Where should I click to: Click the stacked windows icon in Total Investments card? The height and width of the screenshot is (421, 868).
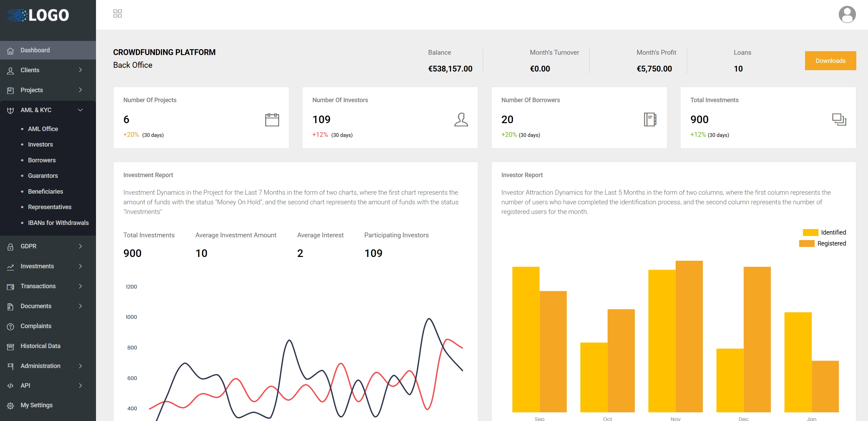839,120
